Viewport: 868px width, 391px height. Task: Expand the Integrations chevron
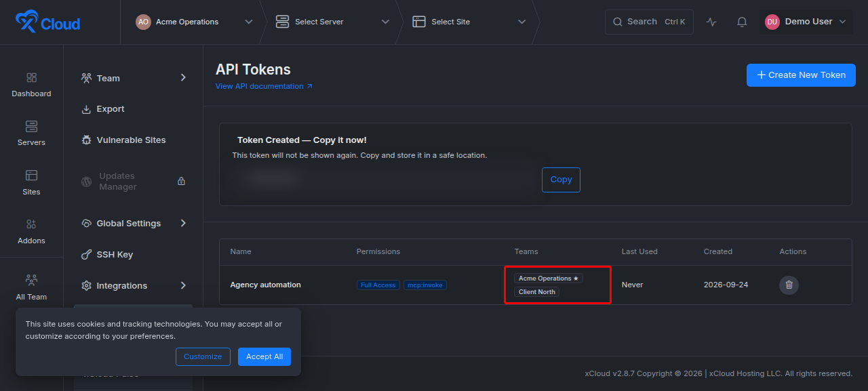183,285
